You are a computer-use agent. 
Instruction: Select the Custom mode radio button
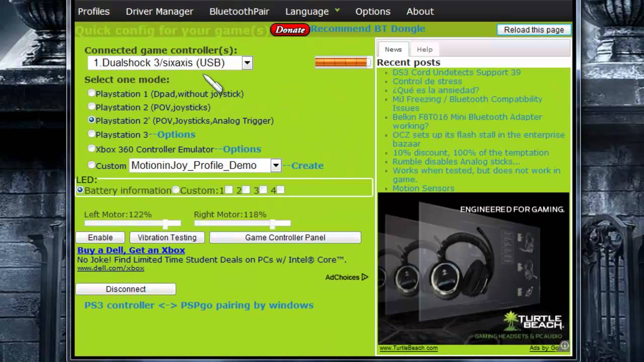coord(91,165)
